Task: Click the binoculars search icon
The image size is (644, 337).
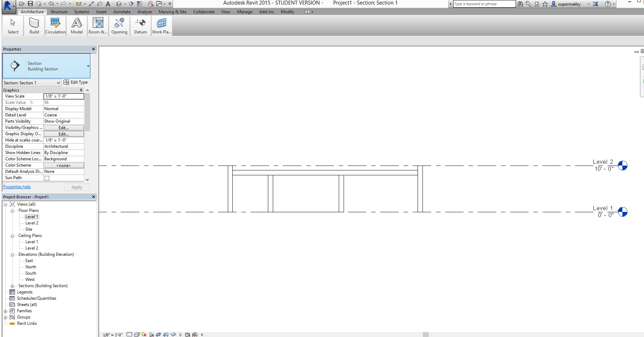Action: pyautogui.click(x=520, y=4)
